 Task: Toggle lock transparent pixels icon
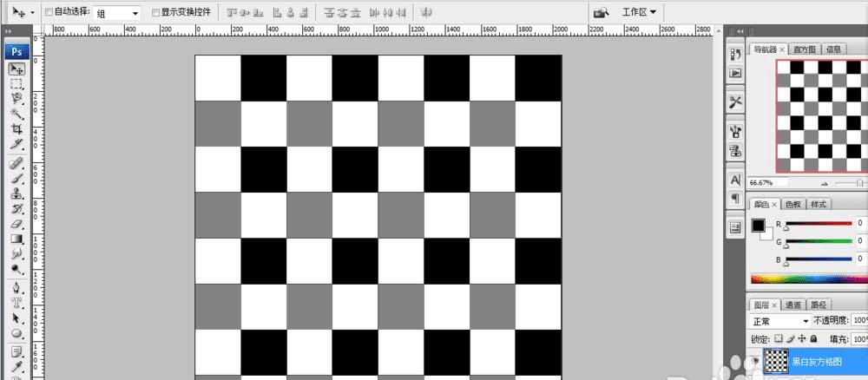pos(779,338)
